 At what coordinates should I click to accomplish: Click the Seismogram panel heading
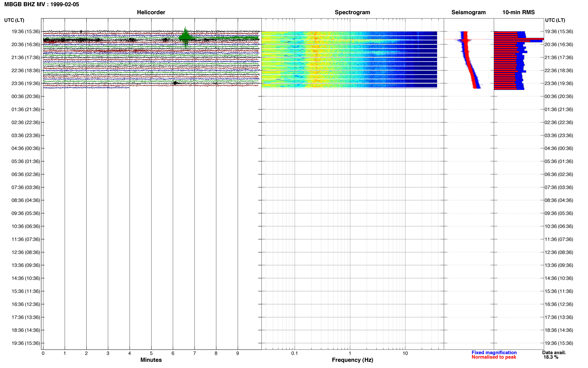[468, 12]
